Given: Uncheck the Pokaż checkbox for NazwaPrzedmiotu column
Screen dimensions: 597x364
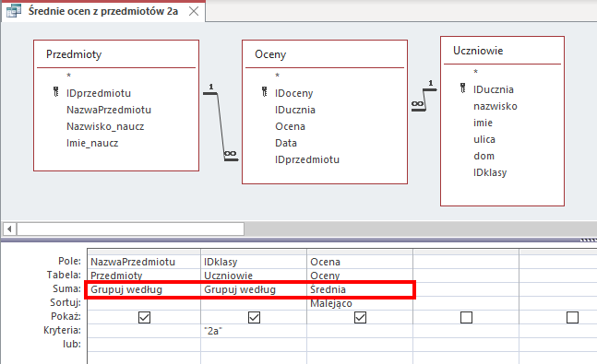Looking at the screenshot, I should [144, 317].
